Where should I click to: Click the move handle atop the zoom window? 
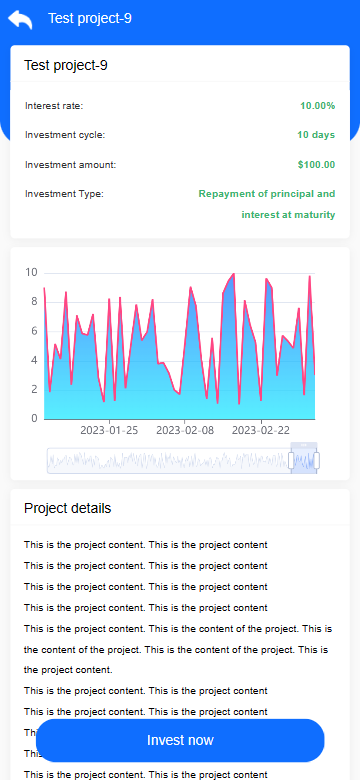(x=304, y=445)
